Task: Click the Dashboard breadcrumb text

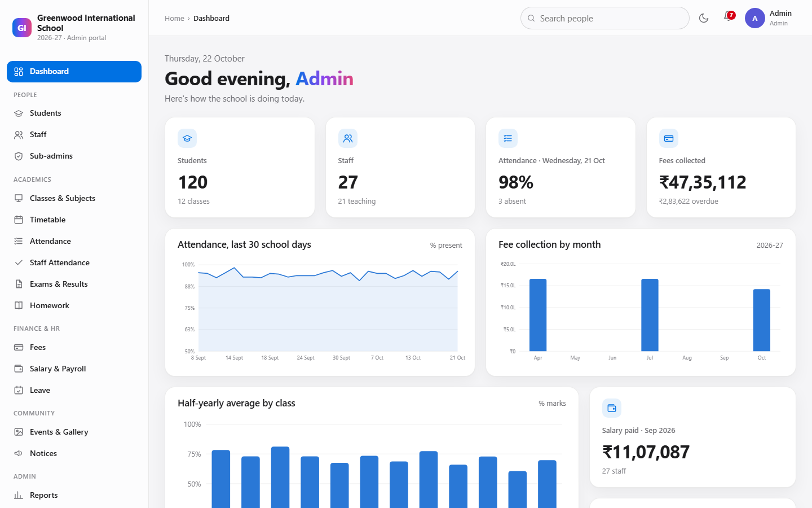Action: (211, 19)
